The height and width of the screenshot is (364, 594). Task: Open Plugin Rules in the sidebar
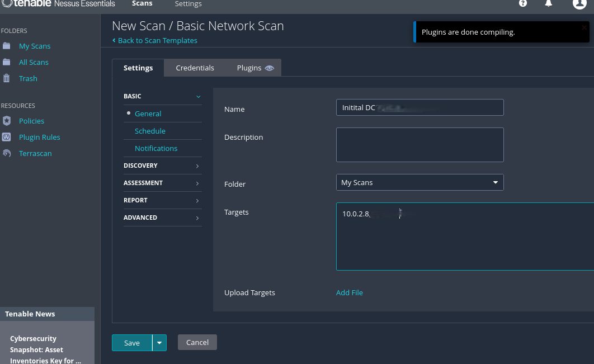click(x=39, y=137)
